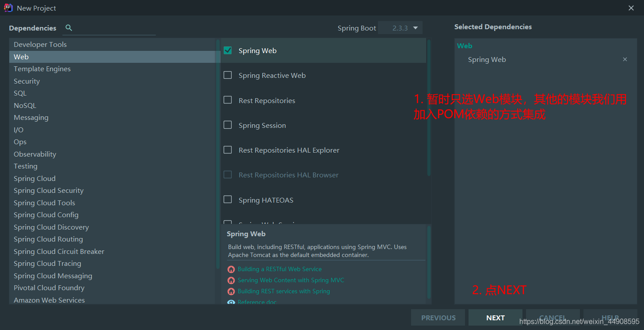Click the Spring Web label in dependency list
The width and height of the screenshot is (644, 330).
click(258, 50)
